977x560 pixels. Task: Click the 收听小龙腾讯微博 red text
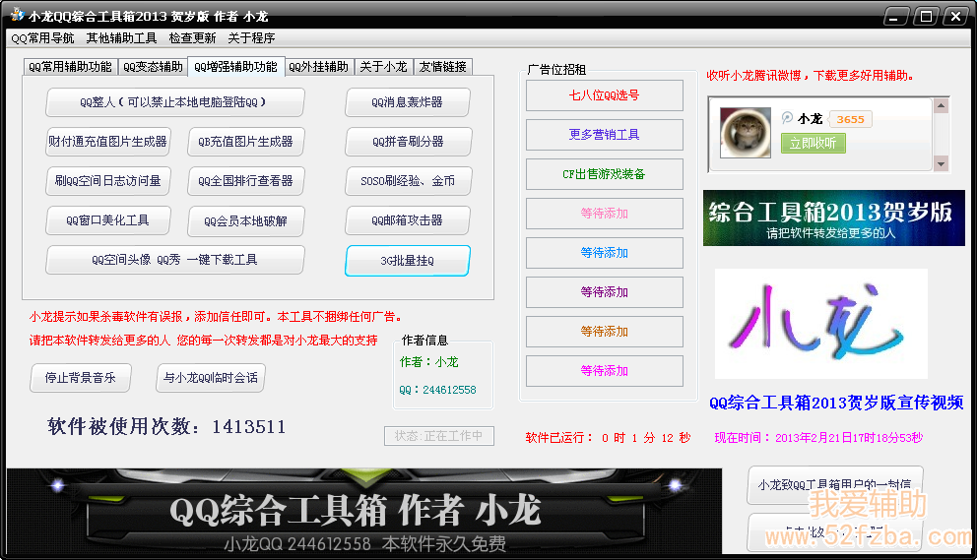(x=810, y=76)
